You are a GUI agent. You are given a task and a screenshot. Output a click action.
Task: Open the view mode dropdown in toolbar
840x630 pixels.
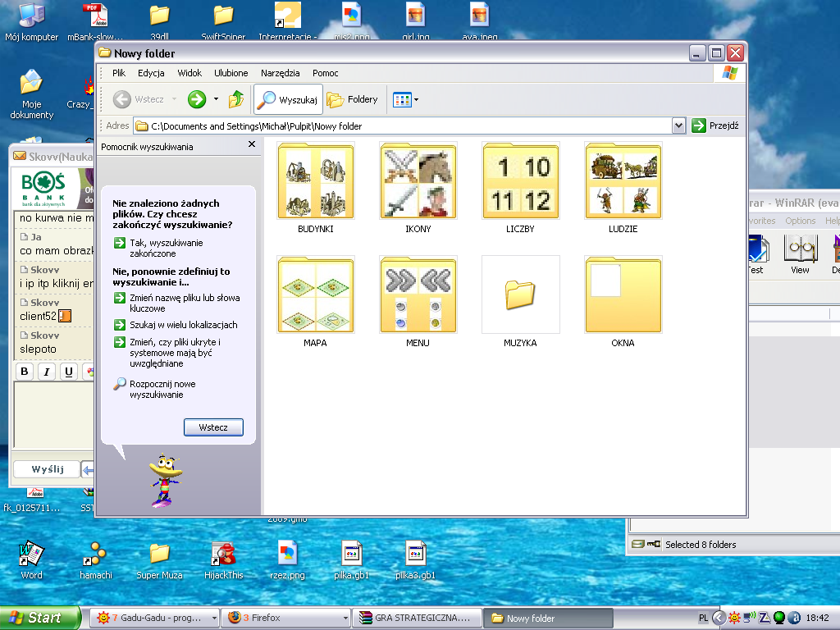pos(406,99)
